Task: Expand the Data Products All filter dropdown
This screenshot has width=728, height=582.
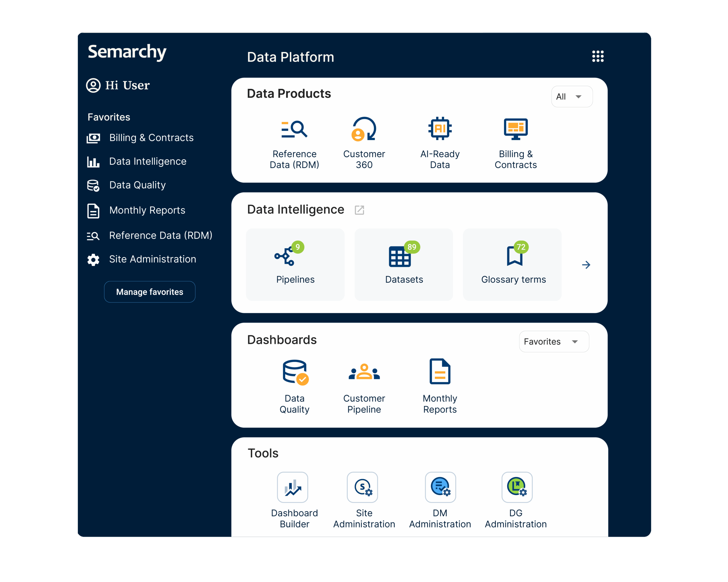Action: click(571, 97)
